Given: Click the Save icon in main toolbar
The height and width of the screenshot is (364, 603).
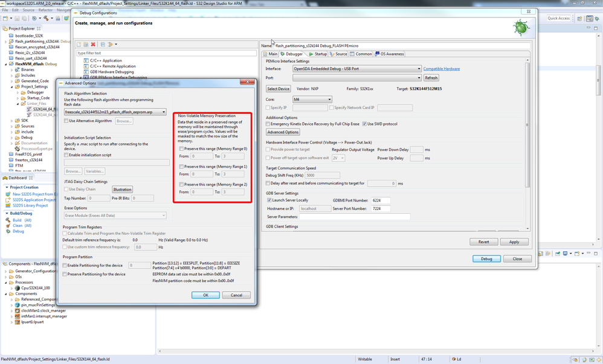Looking at the screenshot, I should (x=18, y=18).
